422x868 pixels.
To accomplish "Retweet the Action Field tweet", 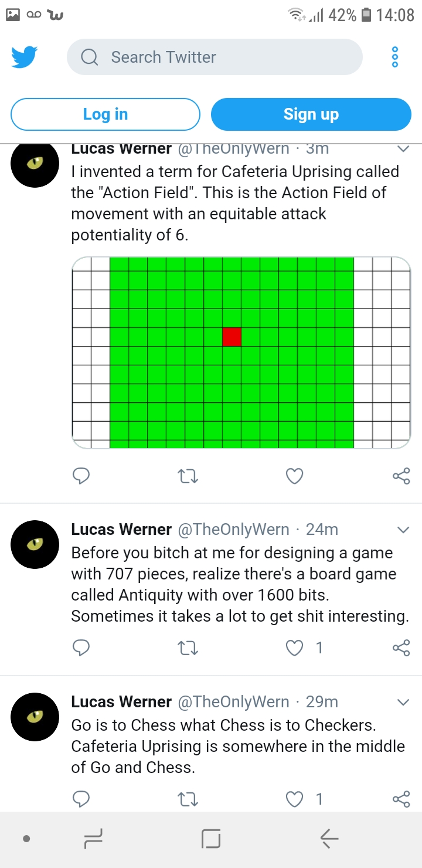I will (x=188, y=477).
